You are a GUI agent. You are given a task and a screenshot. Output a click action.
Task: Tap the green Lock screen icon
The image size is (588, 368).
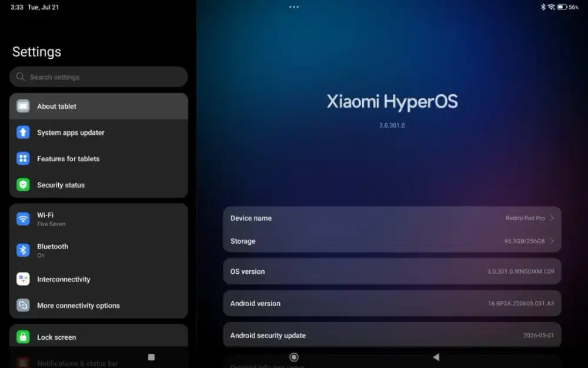(x=23, y=337)
